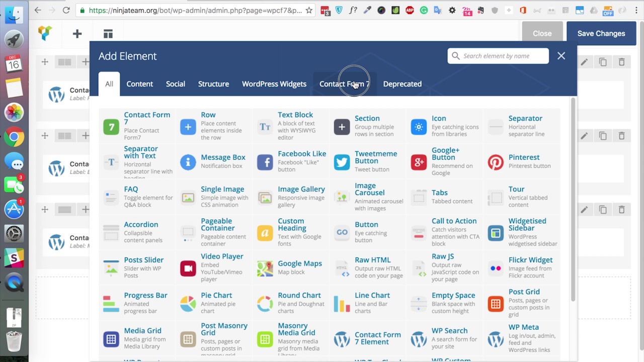
Task: Add a Progress Bar element
Action: coord(137,304)
